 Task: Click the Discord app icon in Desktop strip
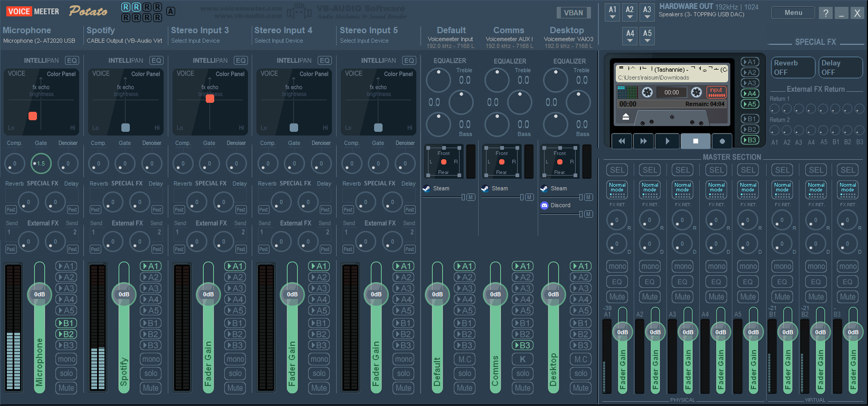[545, 205]
